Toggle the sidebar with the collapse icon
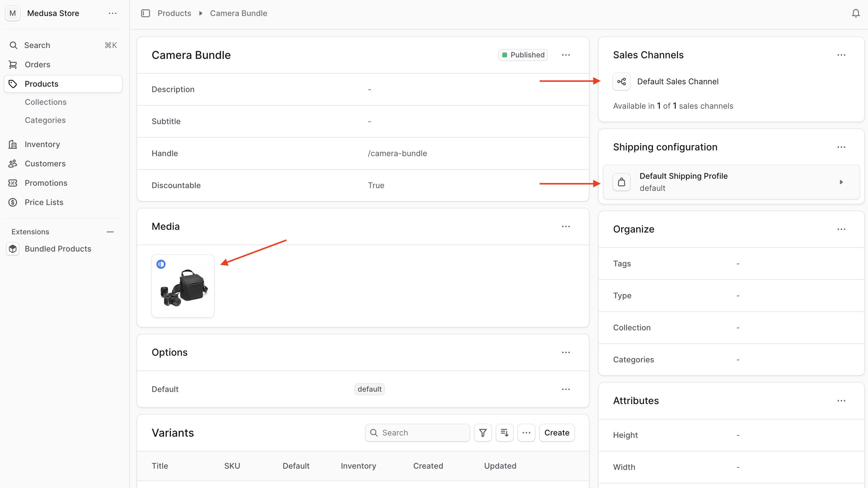The height and width of the screenshot is (488, 868). 146,13
